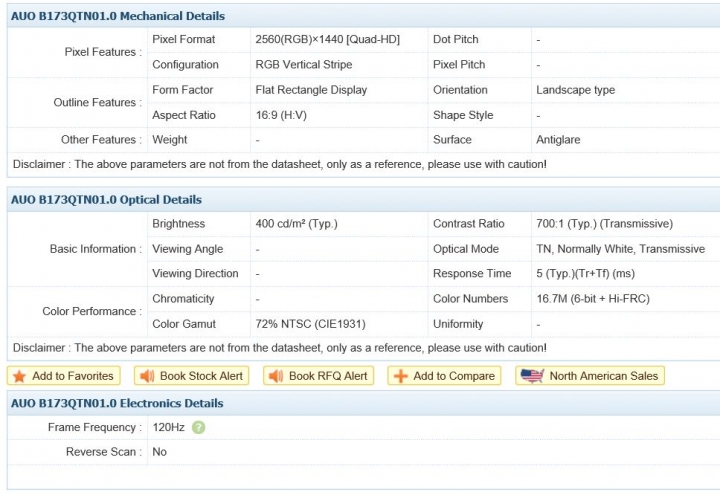Click the Book RFQ Alert button label
This screenshot has width=720, height=495.
coord(328,376)
